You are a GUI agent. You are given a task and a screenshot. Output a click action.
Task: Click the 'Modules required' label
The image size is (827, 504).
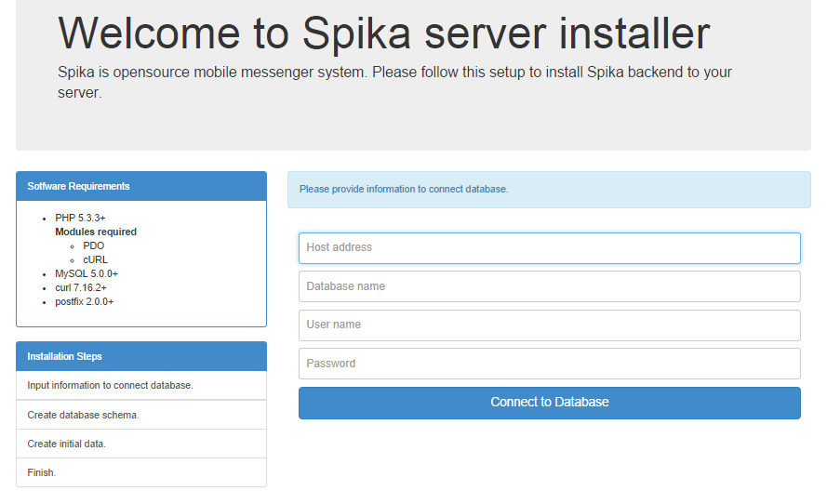click(x=96, y=232)
